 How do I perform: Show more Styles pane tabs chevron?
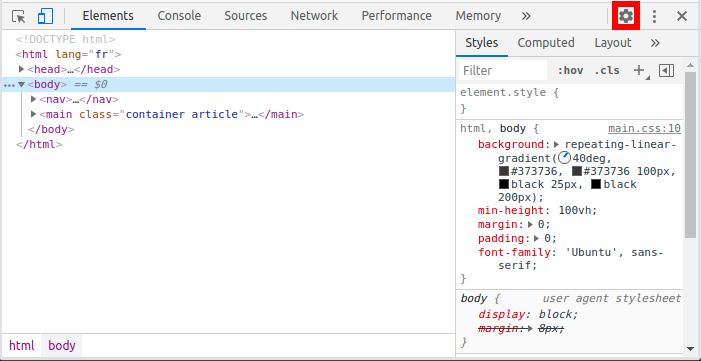pos(655,43)
